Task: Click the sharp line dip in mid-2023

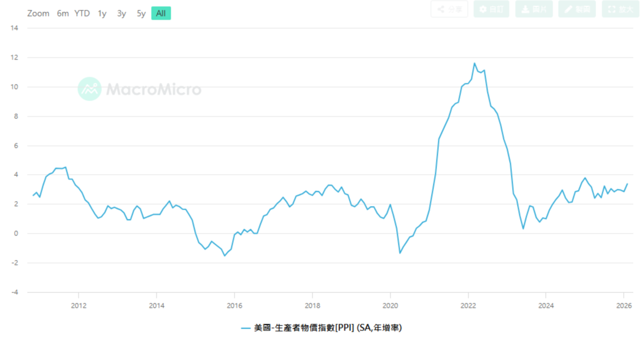Action: 523,229
